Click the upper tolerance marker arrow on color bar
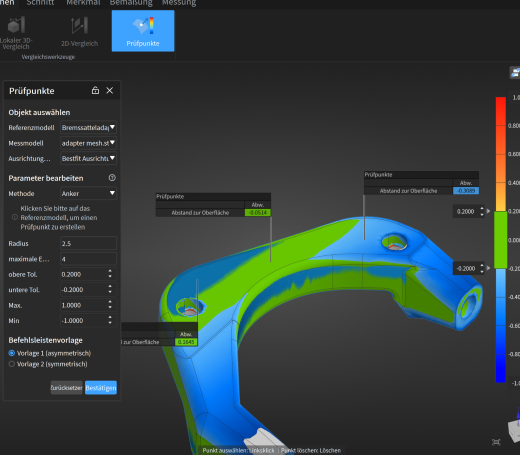The height and width of the screenshot is (455, 520). (x=488, y=211)
